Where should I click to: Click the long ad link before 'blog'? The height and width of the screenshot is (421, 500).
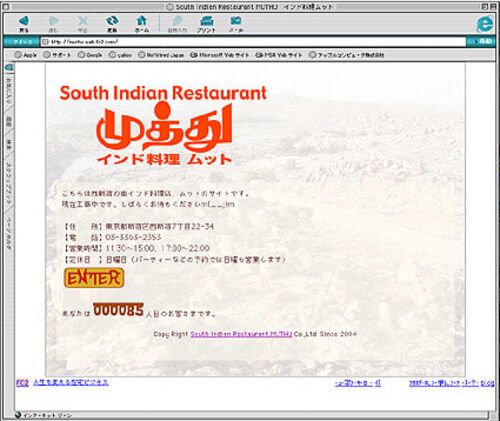tap(444, 383)
